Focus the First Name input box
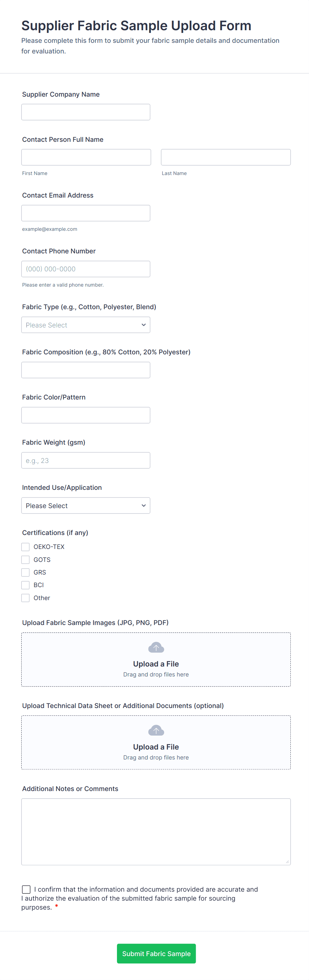 (x=86, y=157)
